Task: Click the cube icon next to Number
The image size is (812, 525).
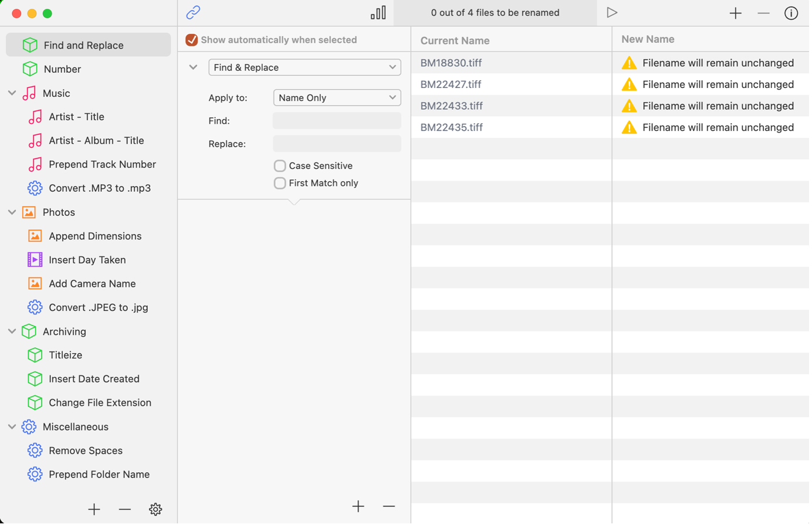Action: 30,69
